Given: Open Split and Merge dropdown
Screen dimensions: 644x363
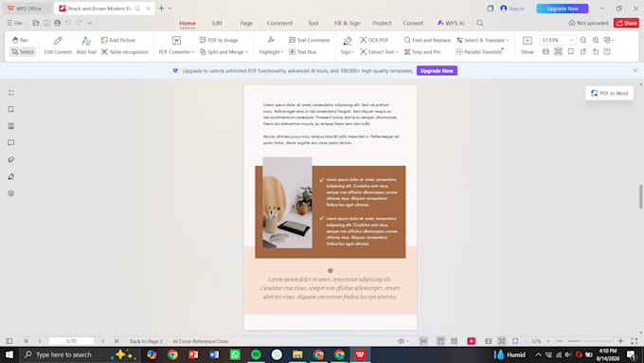Looking at the screenshot, I should point(224,52).
